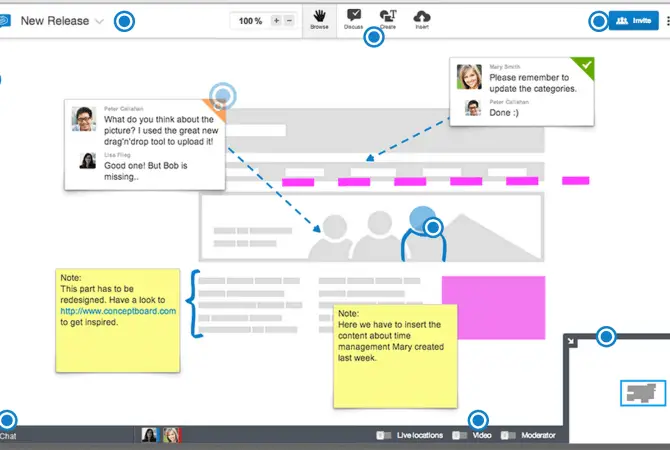Viewport: 670px width, 450px height.
Task: Click the Insert cloud upload icon
Action: pos(422,17)
